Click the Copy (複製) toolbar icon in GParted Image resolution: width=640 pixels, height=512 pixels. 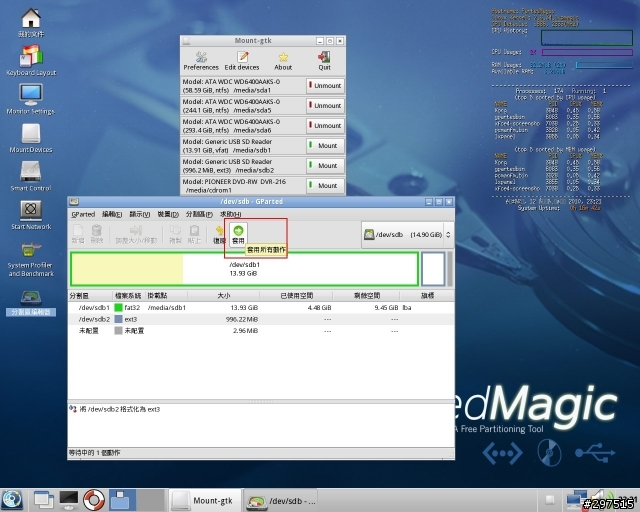pos(175,231)
